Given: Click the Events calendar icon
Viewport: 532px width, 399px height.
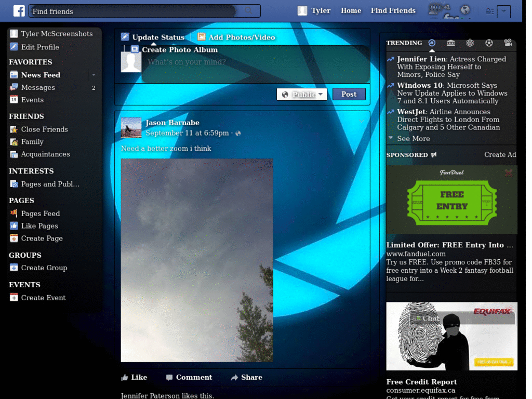Looking at the screenshot, I should click(x=14, y=100).
